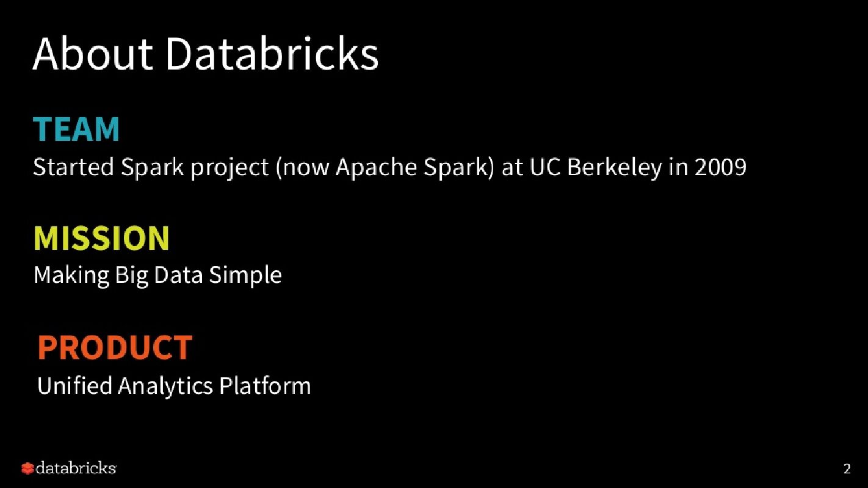
Task: Click the Databricks logo icon
Action: tap(27, 468)
